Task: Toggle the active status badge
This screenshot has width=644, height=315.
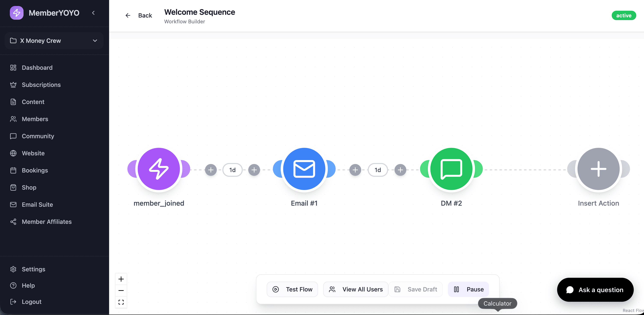Action: (x=624, y=15)
